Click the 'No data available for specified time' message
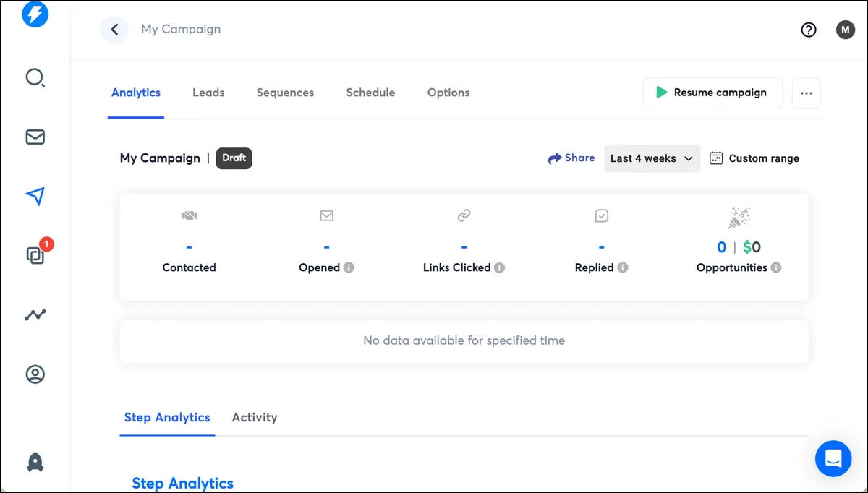The width and height of the screenshot is (868, 493). (x=464, y=340)
